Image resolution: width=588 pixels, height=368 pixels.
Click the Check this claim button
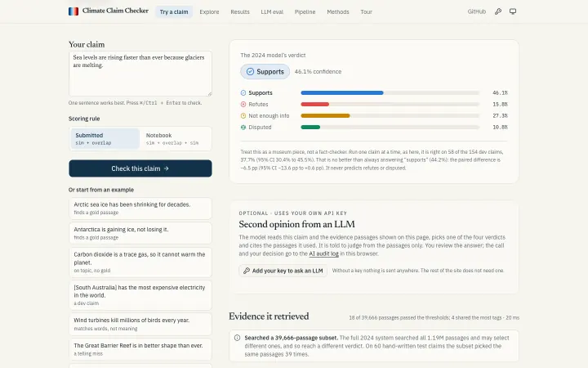(x=140, y=168)
